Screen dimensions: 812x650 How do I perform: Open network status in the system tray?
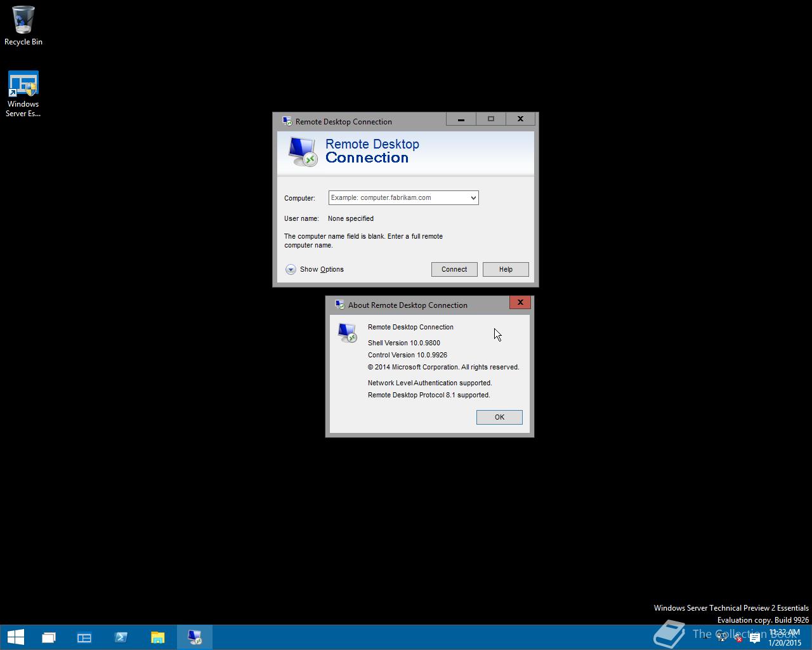(x=722, y=637)
